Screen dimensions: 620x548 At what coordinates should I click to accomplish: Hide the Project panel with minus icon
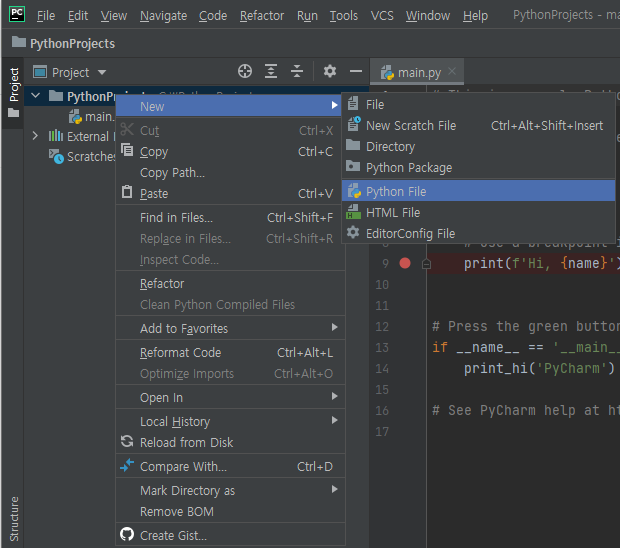[x=356, y=72]
